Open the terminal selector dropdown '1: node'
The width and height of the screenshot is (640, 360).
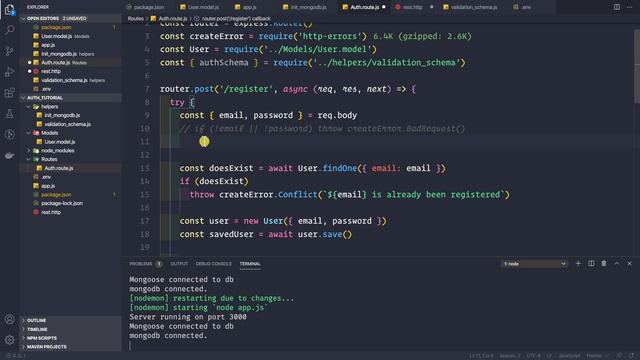click(x=534, y=264)
